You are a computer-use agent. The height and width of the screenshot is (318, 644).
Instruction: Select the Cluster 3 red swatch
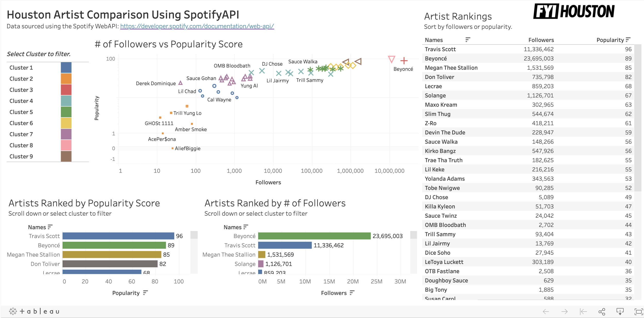point(66,90)
